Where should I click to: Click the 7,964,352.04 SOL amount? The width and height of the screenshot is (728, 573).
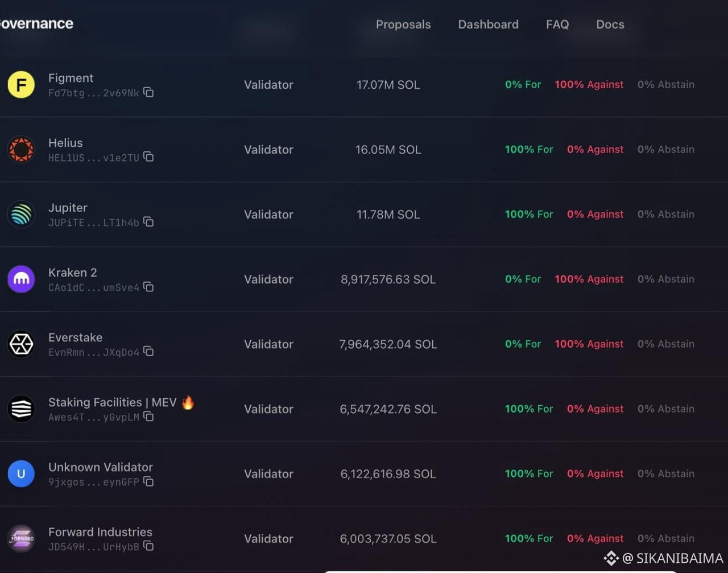(388, 344)
